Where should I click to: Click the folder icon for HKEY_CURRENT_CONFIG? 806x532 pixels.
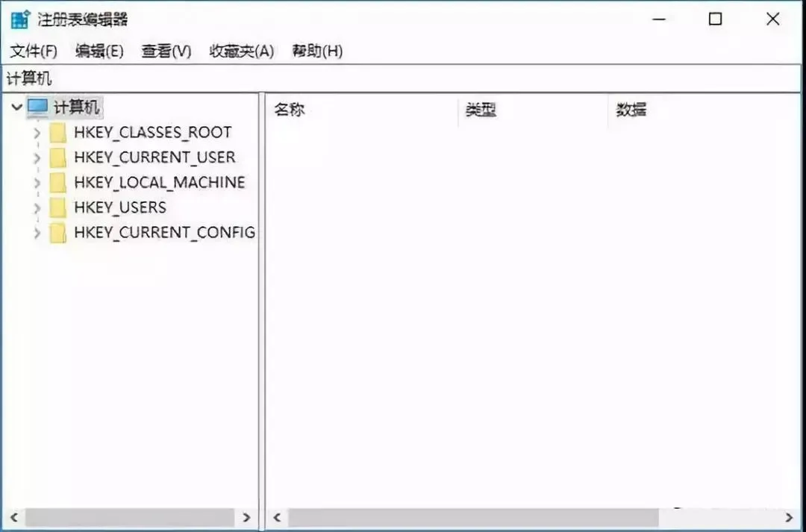57,232
